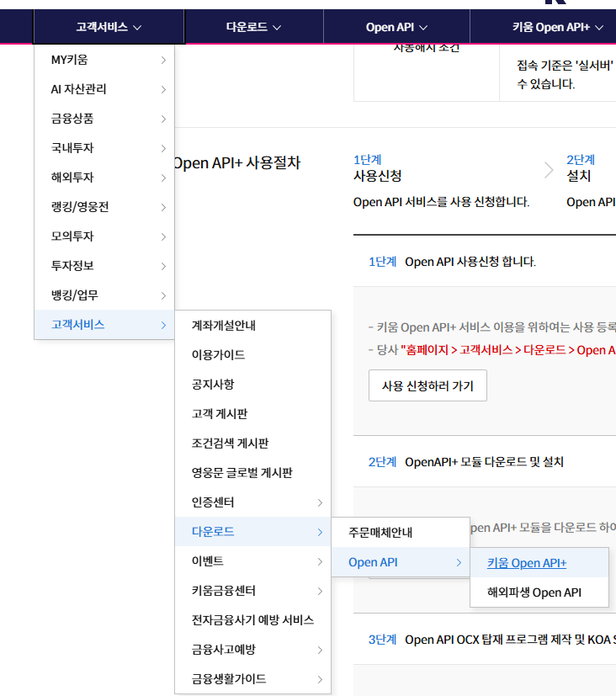This screenshot has width=616, height=696.
Task: Open the 랭킹/영웅전 menu item
Action: (104, 207)
